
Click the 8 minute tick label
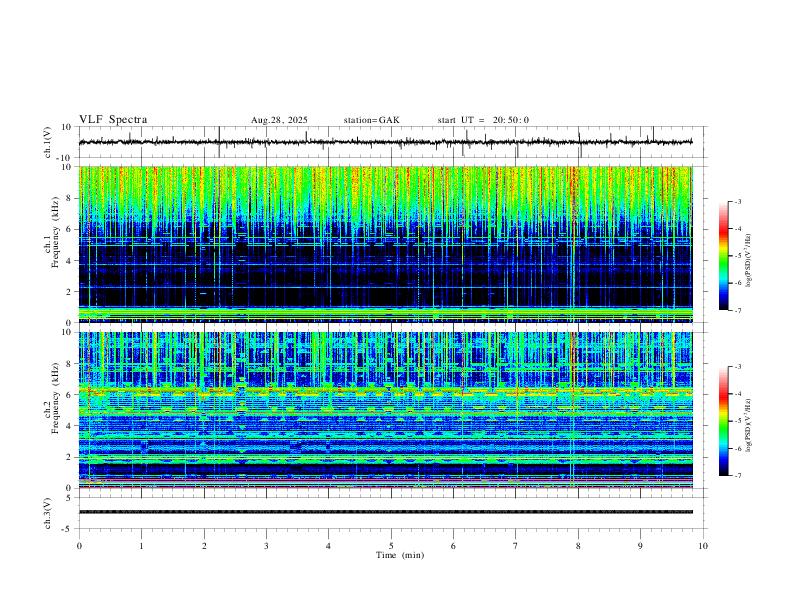[578, 546]
